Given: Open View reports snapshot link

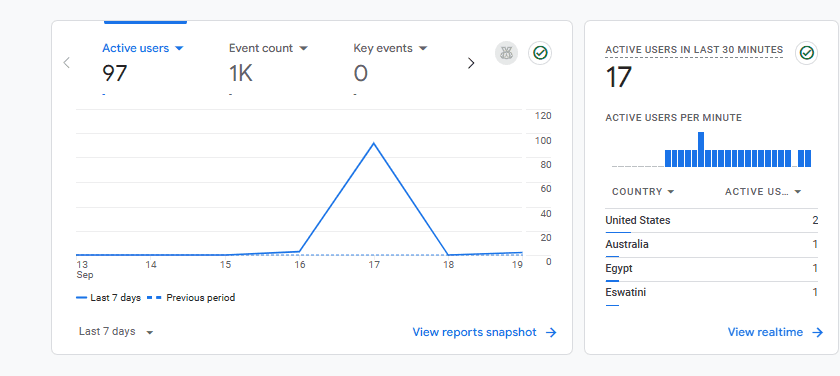Looking at the screenshot, I should click(474, 332).
